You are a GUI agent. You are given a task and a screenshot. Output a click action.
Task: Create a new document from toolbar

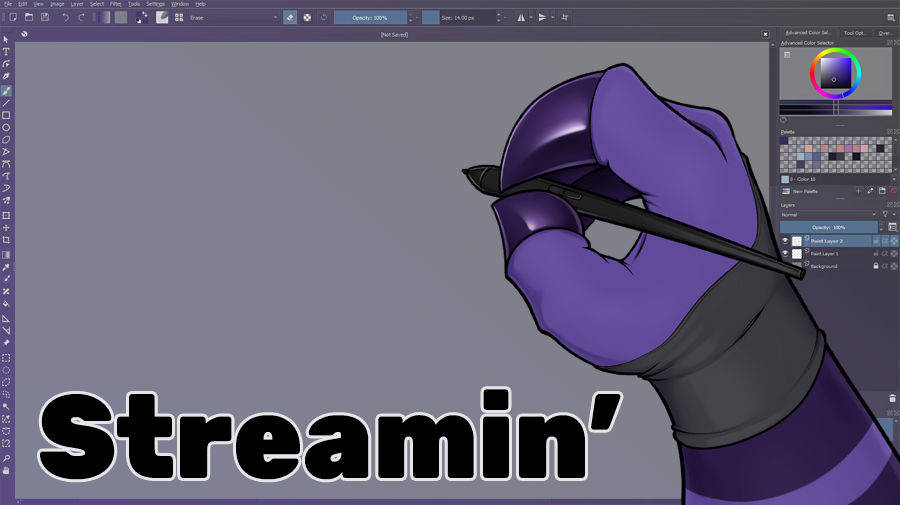(x=13, y=18)
